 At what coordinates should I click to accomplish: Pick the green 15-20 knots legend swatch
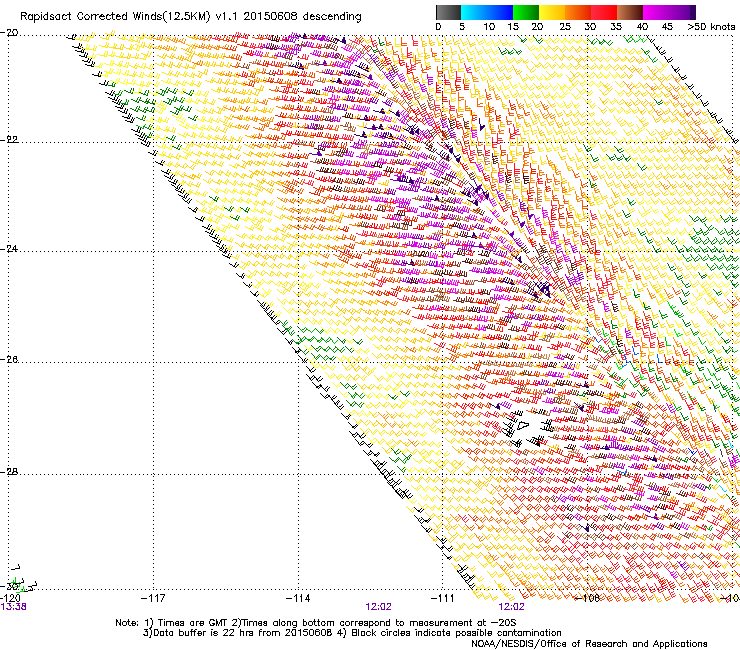(526, 12)
